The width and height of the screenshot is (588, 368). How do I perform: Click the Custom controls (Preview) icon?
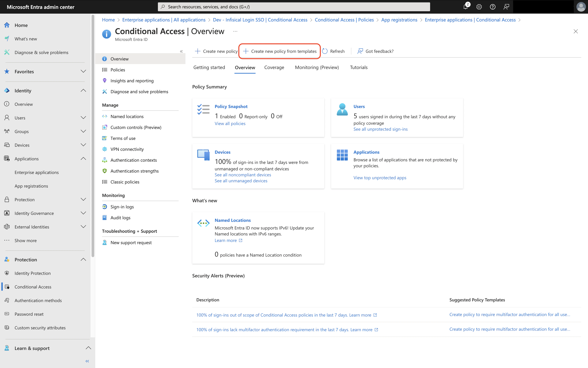pyautogui.click(x=104, y=127)
